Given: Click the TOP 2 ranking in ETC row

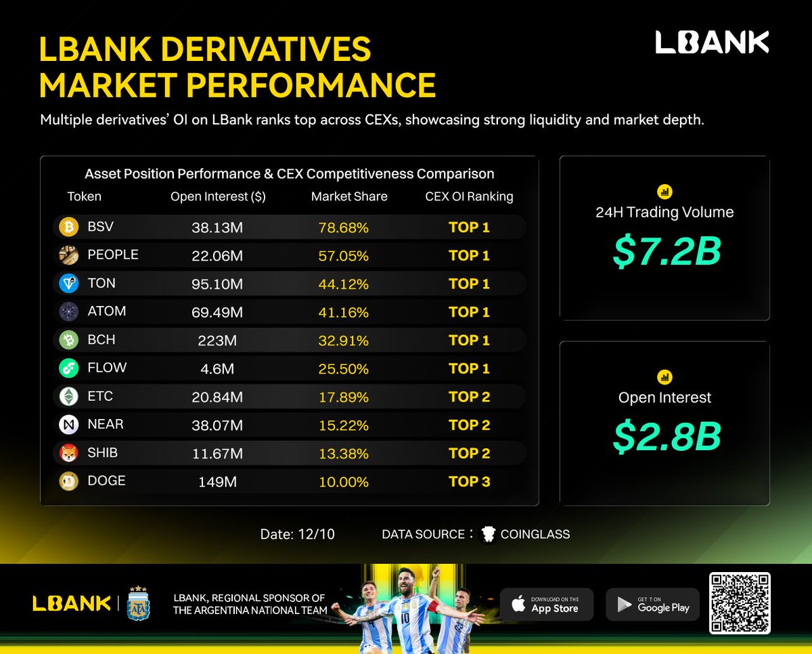Looking at the screenshot, I should point(469,397).
